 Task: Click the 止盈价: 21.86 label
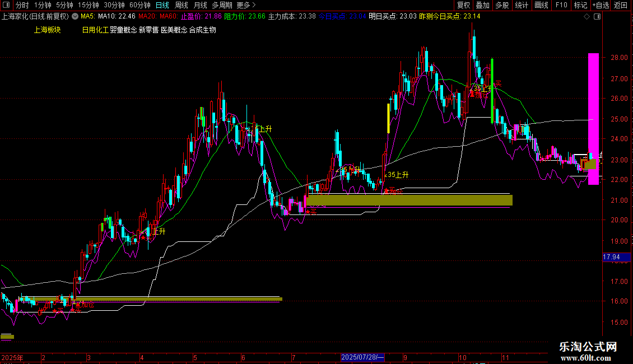[x=201, y=17]
